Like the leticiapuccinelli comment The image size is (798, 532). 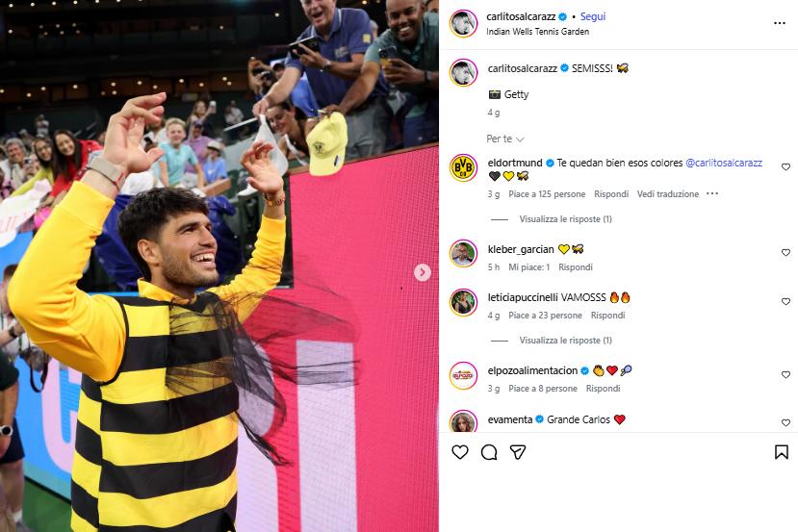(x=785, y=302)
